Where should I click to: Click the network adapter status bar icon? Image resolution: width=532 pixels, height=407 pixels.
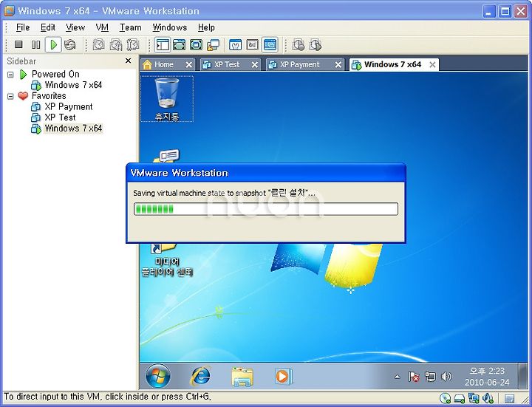[474, 397]
